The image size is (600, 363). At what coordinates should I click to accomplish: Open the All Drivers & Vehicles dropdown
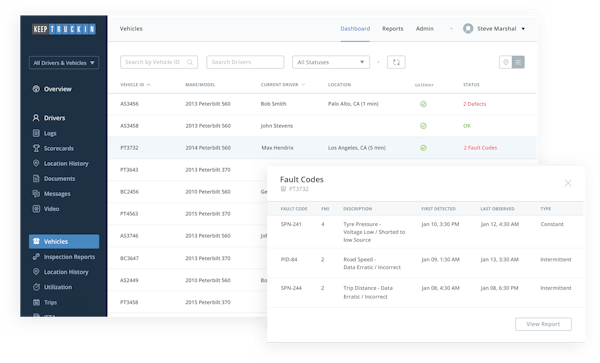click(x=64, y=63)
